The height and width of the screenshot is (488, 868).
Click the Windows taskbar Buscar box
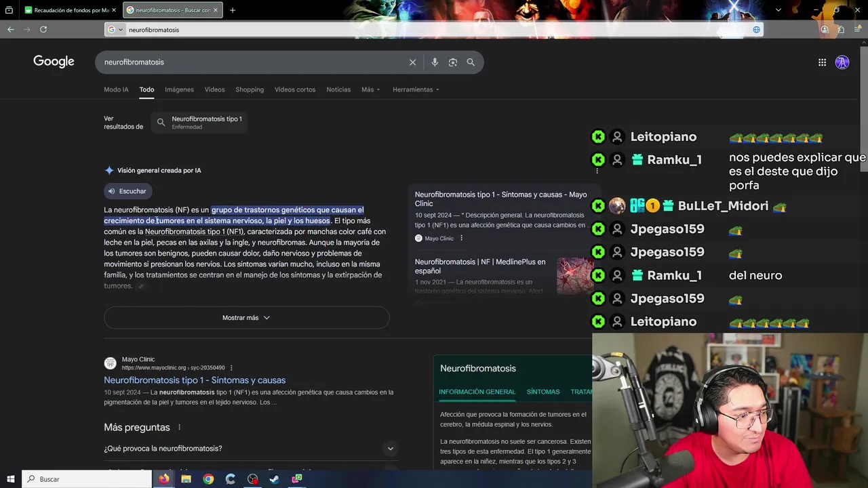coord(87,479)
